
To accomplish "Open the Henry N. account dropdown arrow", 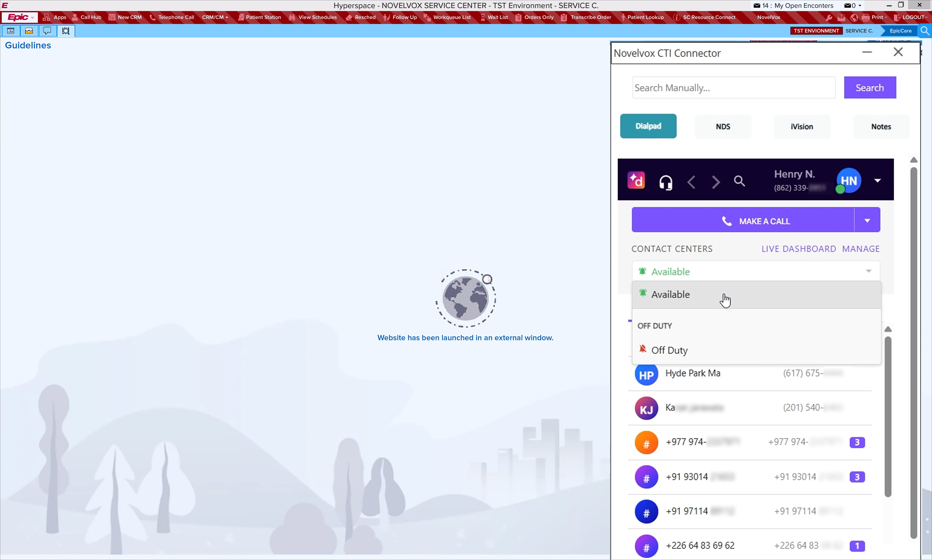I will click(878, 181).
